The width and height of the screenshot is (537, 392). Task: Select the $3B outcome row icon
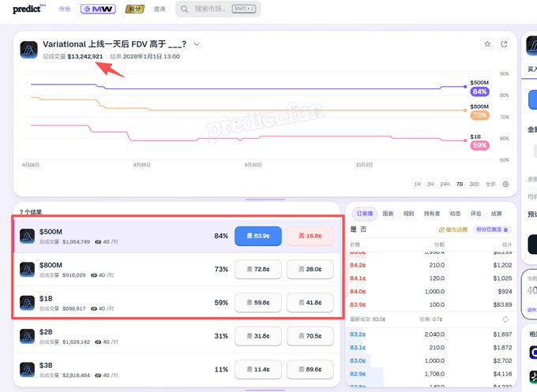pos(27,369)
